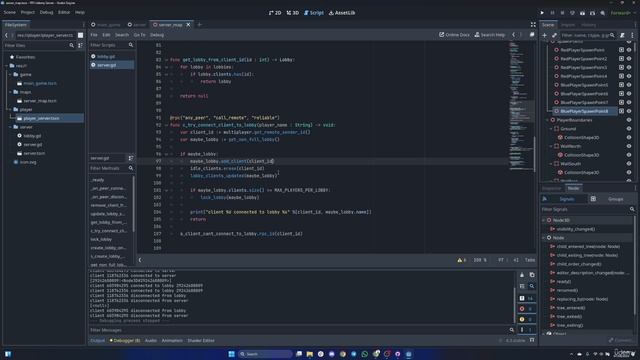Open Windows Start menu
The width and height of the screenshot is (640, 360).
(x=231, y=354)
